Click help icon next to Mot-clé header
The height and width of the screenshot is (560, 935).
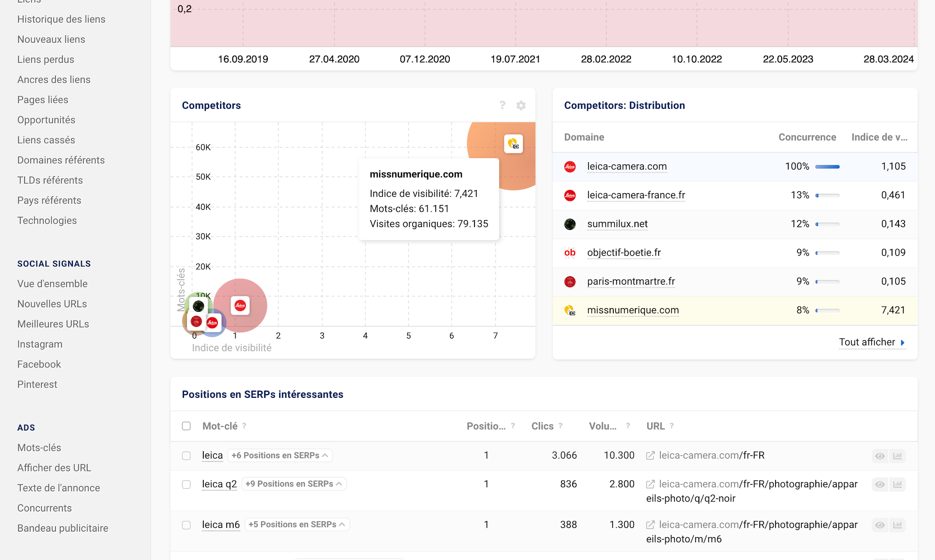[x=244, y=426]
